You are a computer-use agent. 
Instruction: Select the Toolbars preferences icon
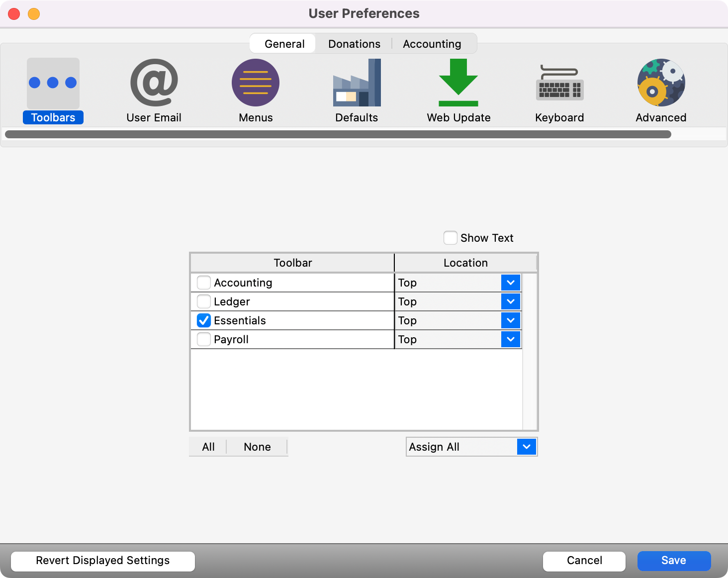coord(53,83)
